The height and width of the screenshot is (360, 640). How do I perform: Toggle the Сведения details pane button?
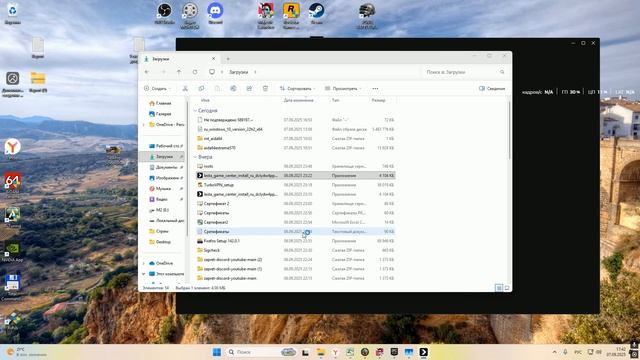pos(492,89)
